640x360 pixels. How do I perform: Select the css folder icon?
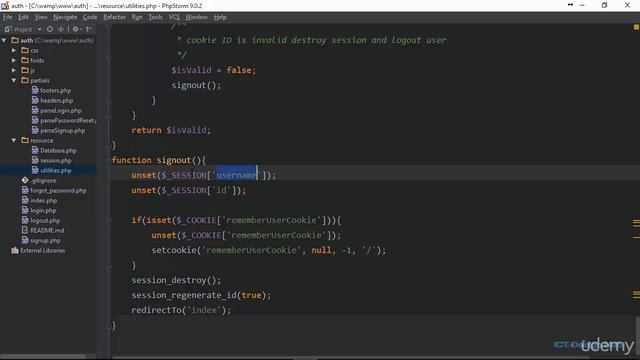25,50
